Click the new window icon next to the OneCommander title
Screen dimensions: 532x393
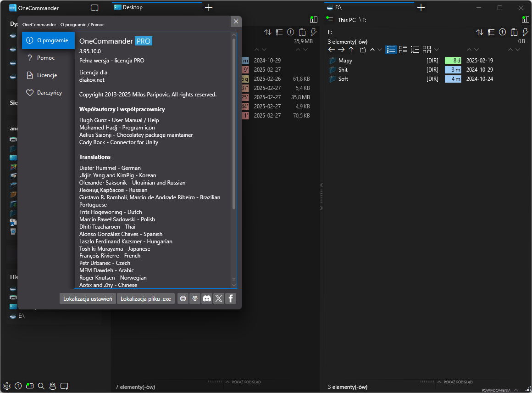[x=94, y=8]
